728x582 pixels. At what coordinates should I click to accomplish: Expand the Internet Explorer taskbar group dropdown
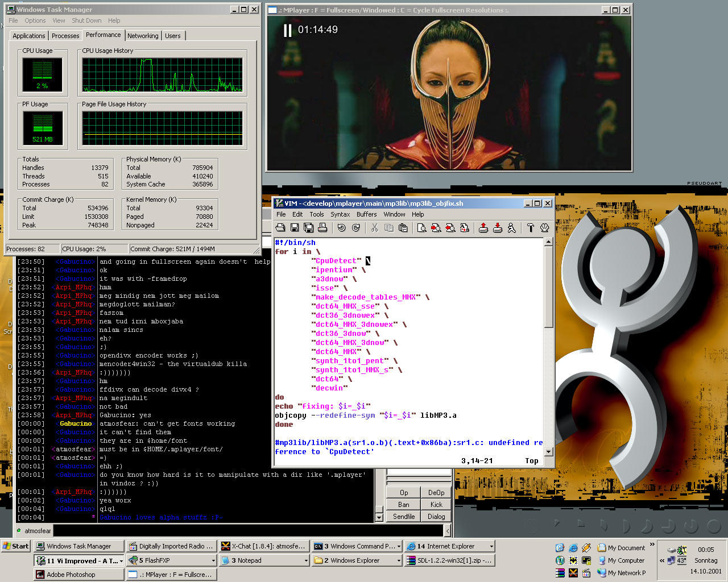pos(491,546)
